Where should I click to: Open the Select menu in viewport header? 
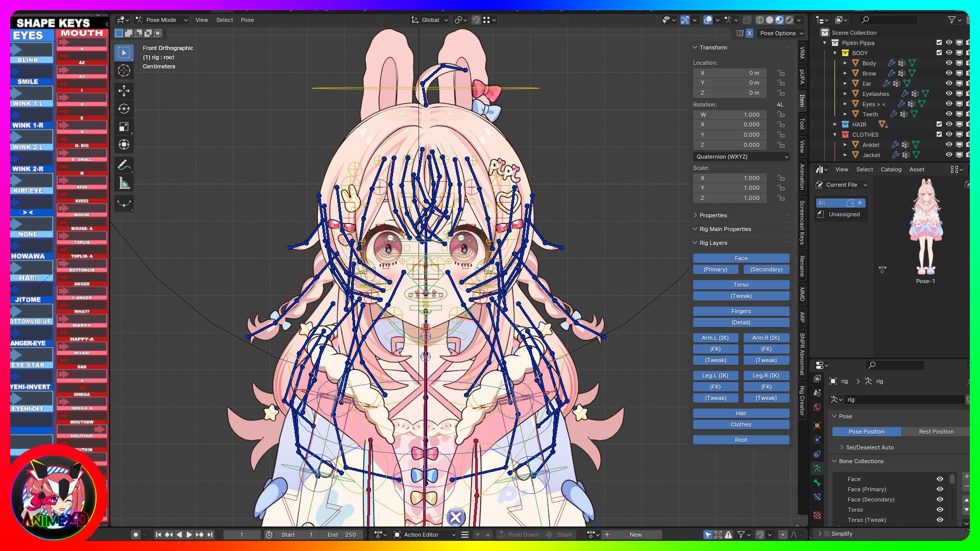225,20
